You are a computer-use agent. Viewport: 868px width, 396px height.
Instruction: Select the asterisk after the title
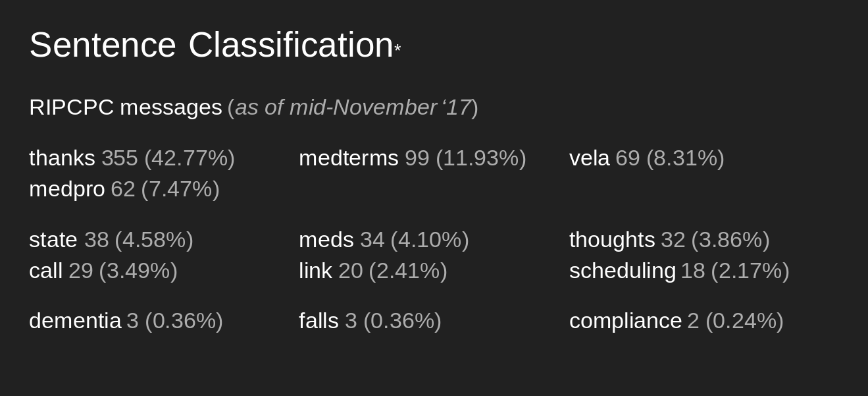[397, 49]
